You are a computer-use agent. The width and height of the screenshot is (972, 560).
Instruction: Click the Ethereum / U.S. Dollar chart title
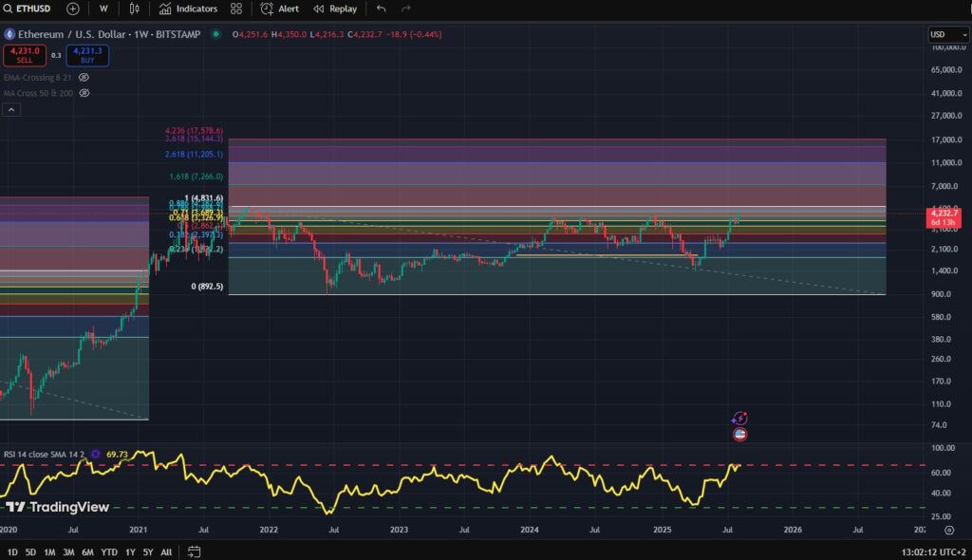click(x=109, y=34)
